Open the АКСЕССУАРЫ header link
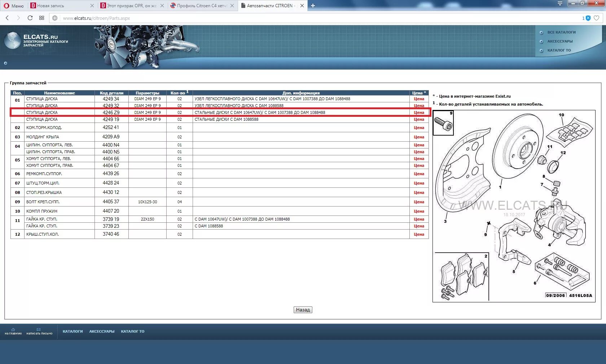Screen dimensions: 606x364 click(560, 41)
